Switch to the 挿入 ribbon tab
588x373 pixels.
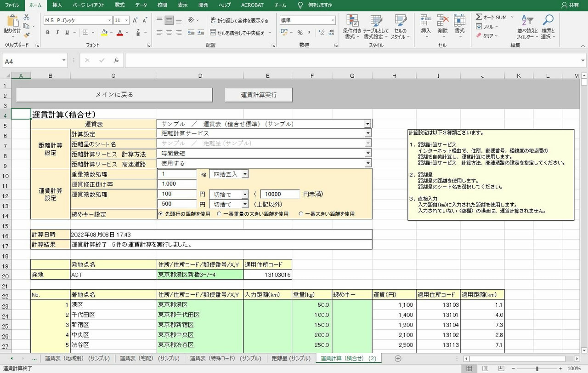[56, 5]
